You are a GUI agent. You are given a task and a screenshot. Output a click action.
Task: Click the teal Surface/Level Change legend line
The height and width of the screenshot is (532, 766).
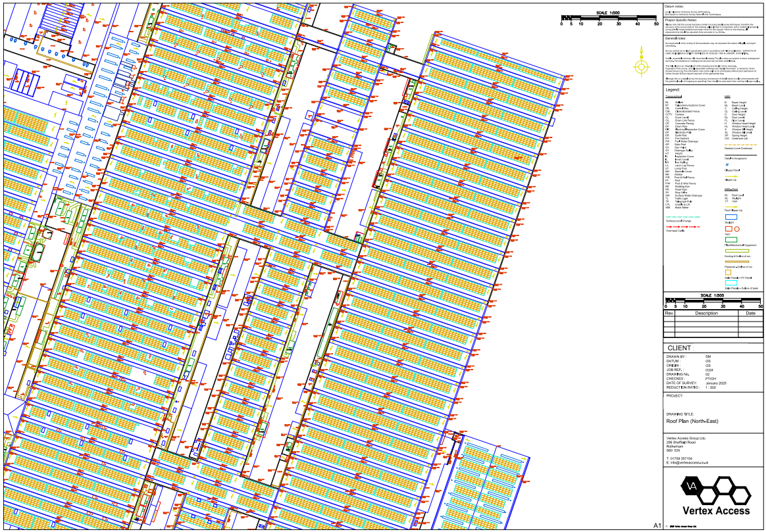[x=683, y=216]
